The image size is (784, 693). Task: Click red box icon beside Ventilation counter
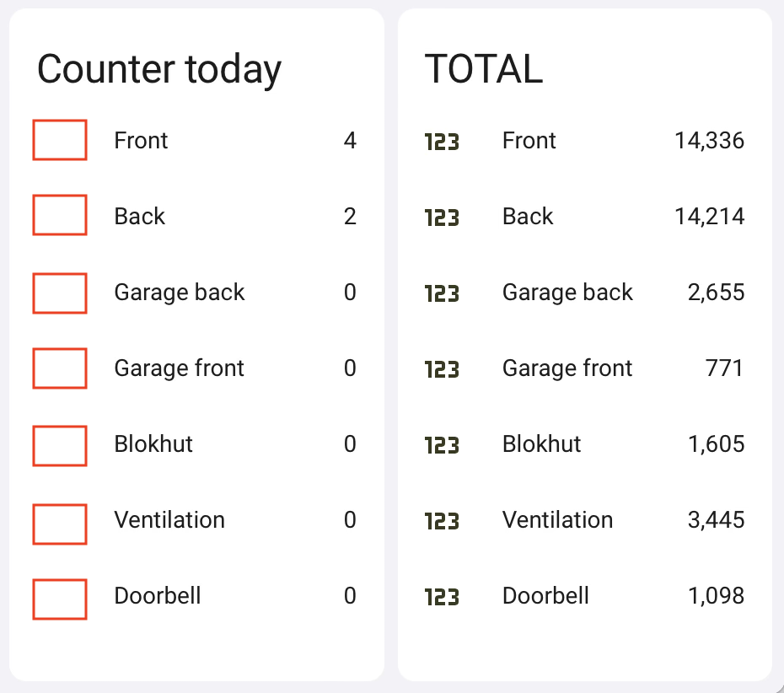(x=60, y=524)
